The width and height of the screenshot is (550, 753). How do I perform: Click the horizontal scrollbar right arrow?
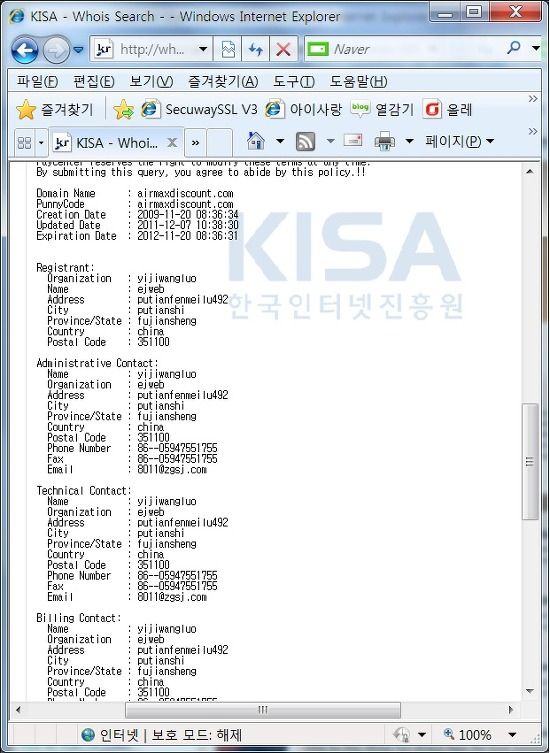pos(510,710)
